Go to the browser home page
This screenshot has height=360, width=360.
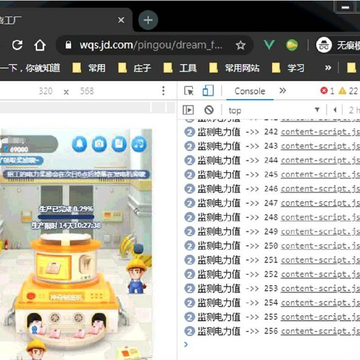point(40,45)
